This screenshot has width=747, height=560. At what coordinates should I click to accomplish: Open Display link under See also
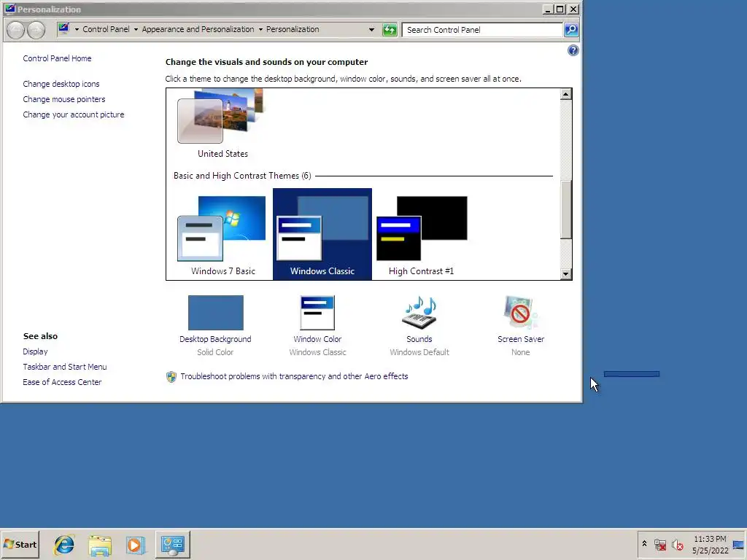pos(35,351)
